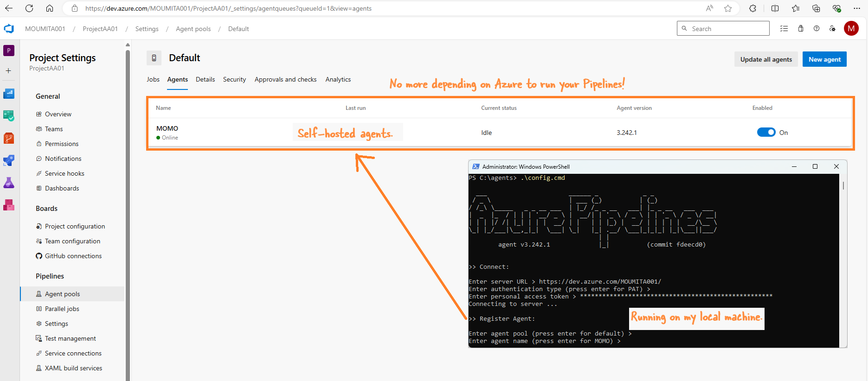Click the browser address bar URL

pyautogui.click(x=228, y=8)
